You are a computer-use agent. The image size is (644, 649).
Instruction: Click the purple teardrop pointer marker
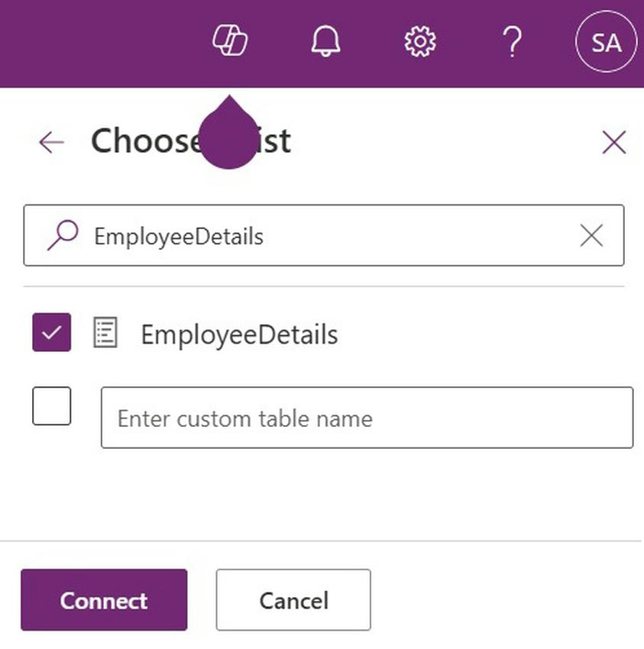click(x=229, y=132)
